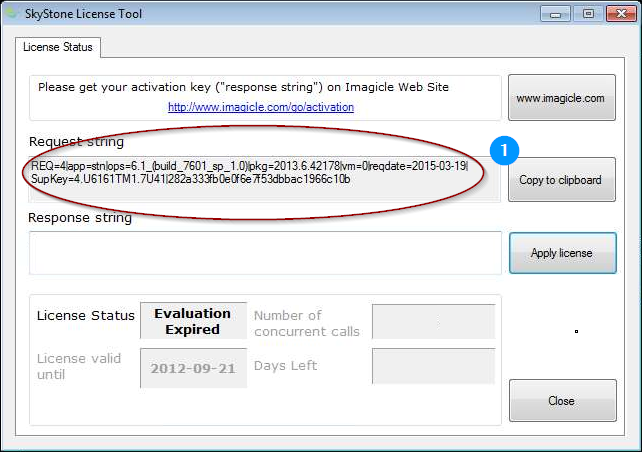This screenshot has height=452, width=642.
Task: Click the Evaluation Expired status field
Action: tap(193, 321)
